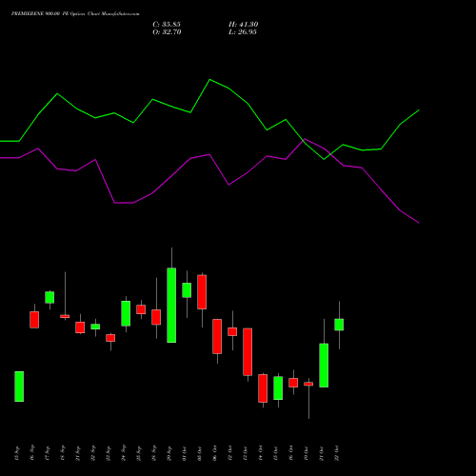The height and width of the screenshot is (476, 476).
Task: Click the last green candlestick for 22 Oct
Action: pyautogui.click(x=339, y=325)
